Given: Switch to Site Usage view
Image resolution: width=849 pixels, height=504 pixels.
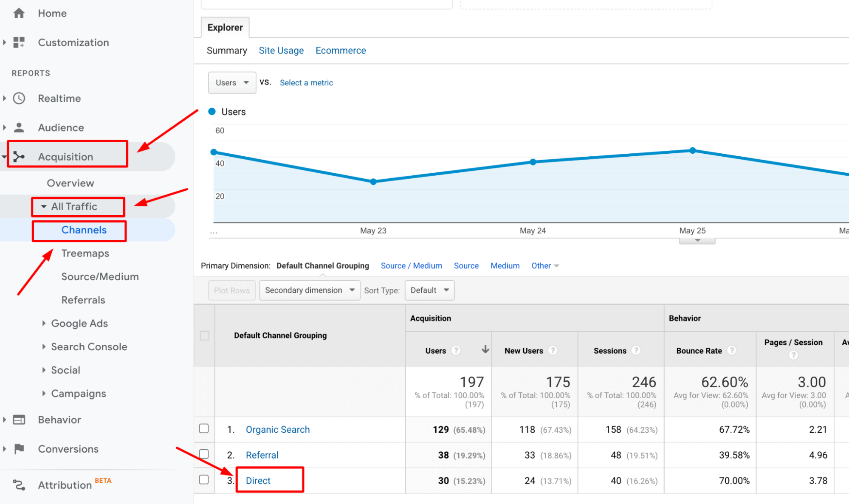Looking at the screenshot, I should (x=281, y=51).
